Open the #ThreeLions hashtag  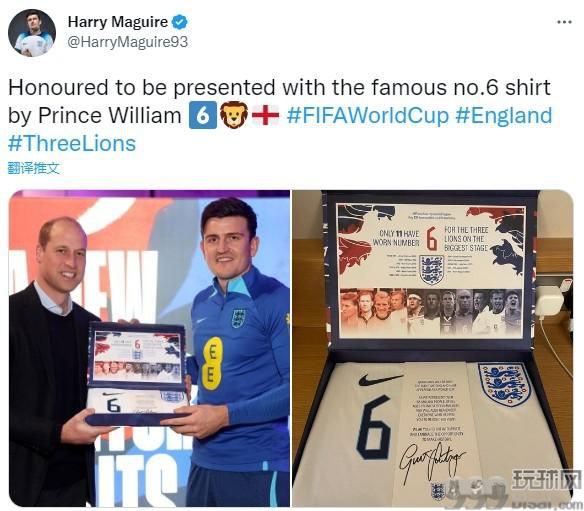(72, 143)
